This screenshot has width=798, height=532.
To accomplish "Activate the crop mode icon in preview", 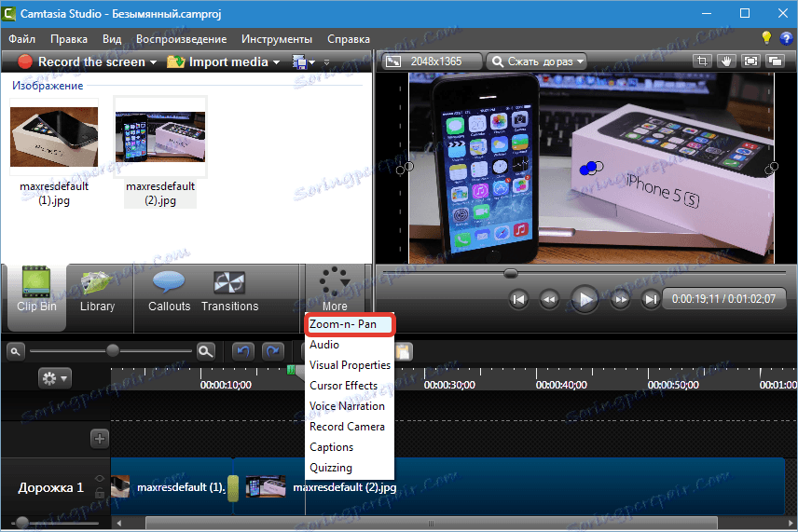I will pos(702,61).
